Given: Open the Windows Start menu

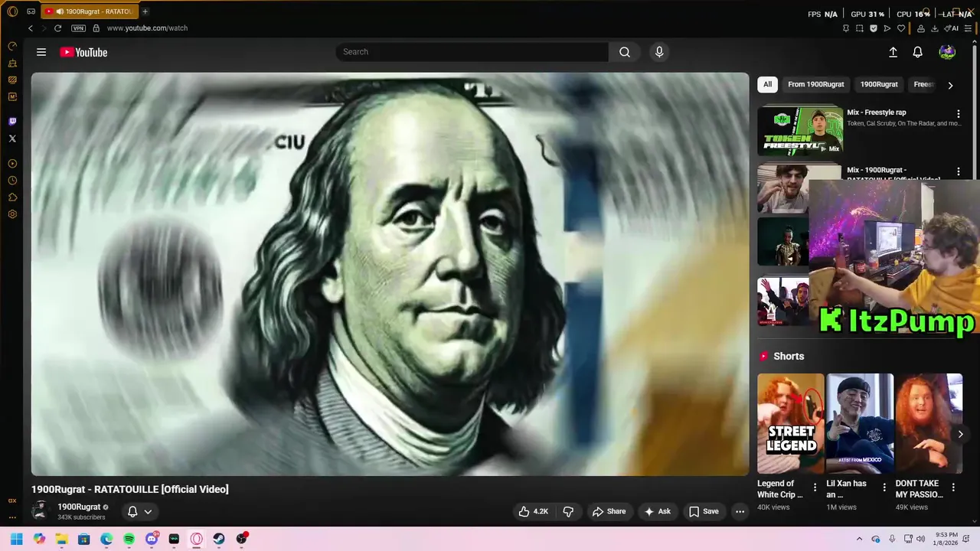Looking at the screenshot, I should coord(16,539).
